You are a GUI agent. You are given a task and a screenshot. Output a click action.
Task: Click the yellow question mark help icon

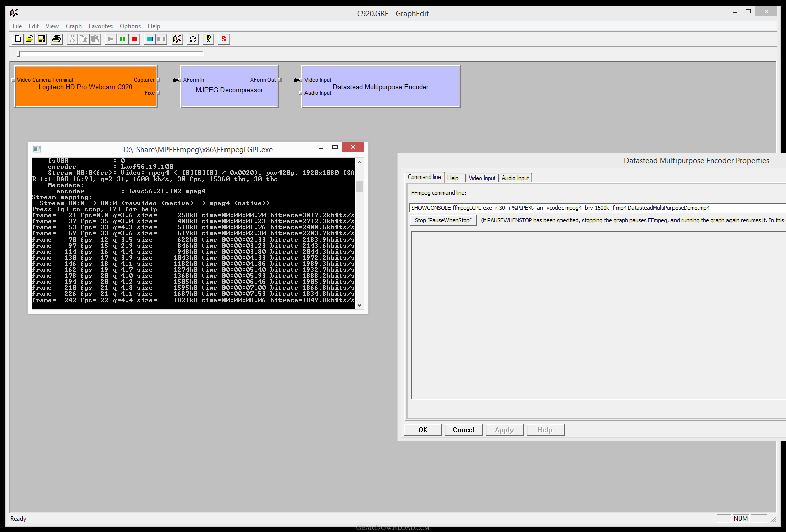click(x=208, y=39)
